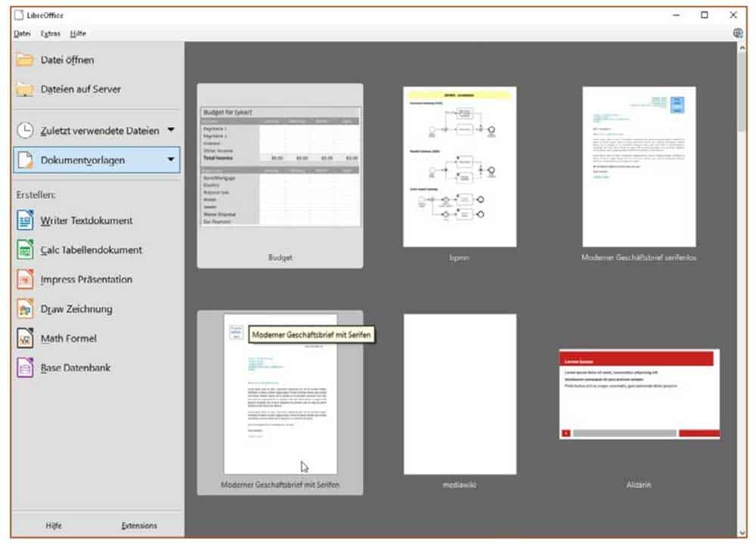This screenshot has width=756, height=543.
Task: Create a Base Datenbank
Action: [97, 368]
